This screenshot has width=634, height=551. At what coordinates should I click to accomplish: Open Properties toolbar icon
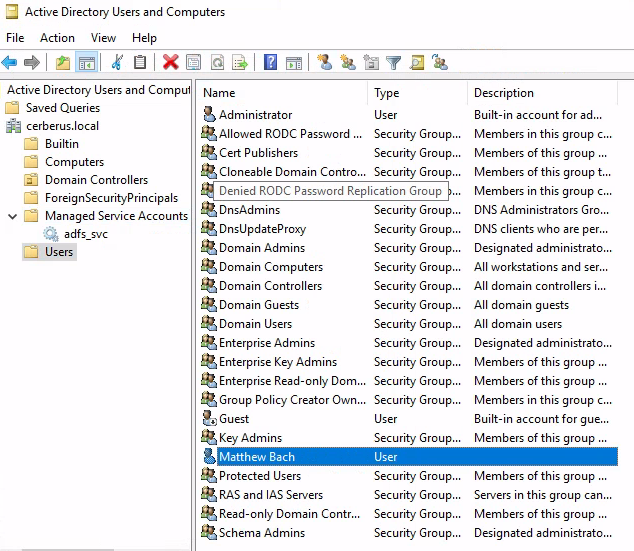[x=193, y=63]
